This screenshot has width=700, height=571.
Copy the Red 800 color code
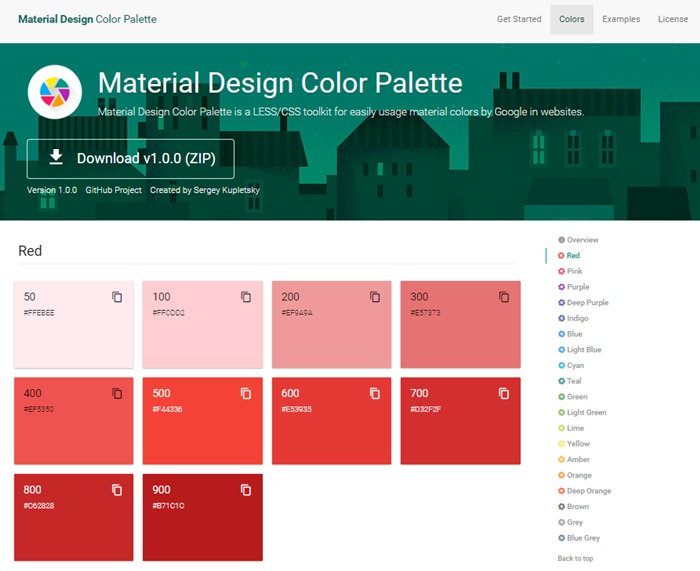(x=117, y=490)
